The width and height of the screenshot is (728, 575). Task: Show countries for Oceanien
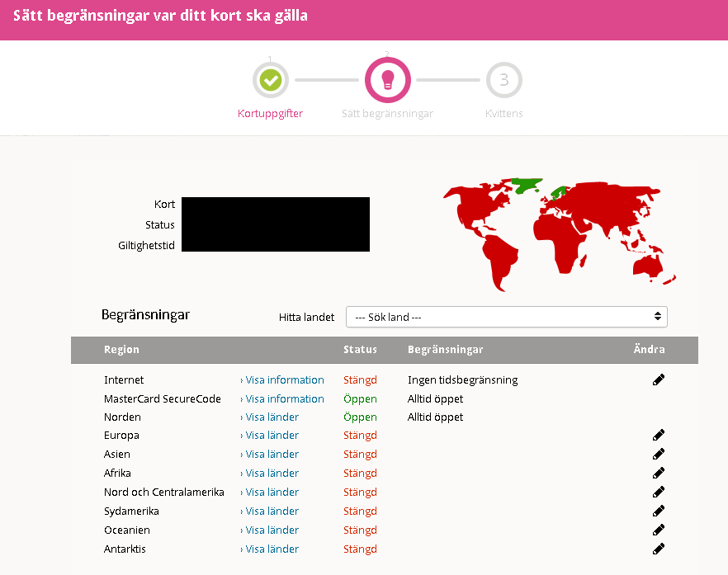click(269, 530)
